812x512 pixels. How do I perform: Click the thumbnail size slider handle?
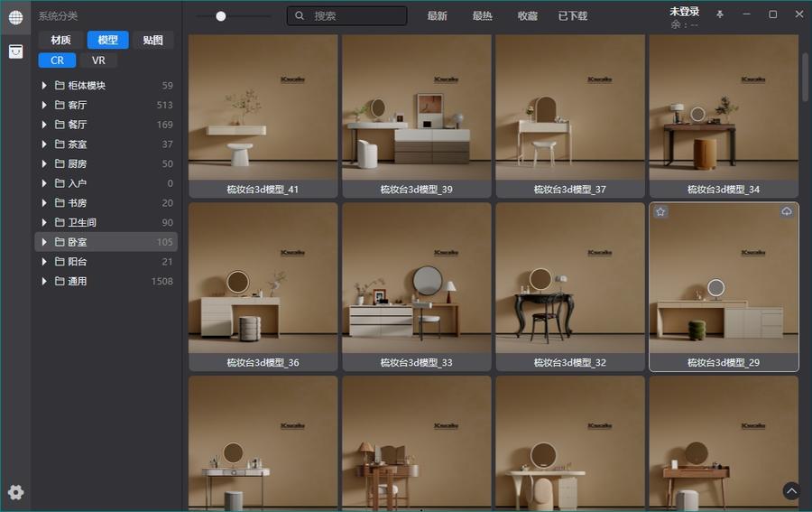(221, 16)
